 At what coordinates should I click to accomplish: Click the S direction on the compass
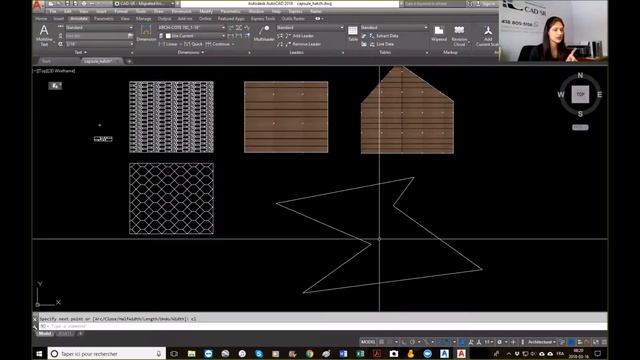tap(580, 114)
